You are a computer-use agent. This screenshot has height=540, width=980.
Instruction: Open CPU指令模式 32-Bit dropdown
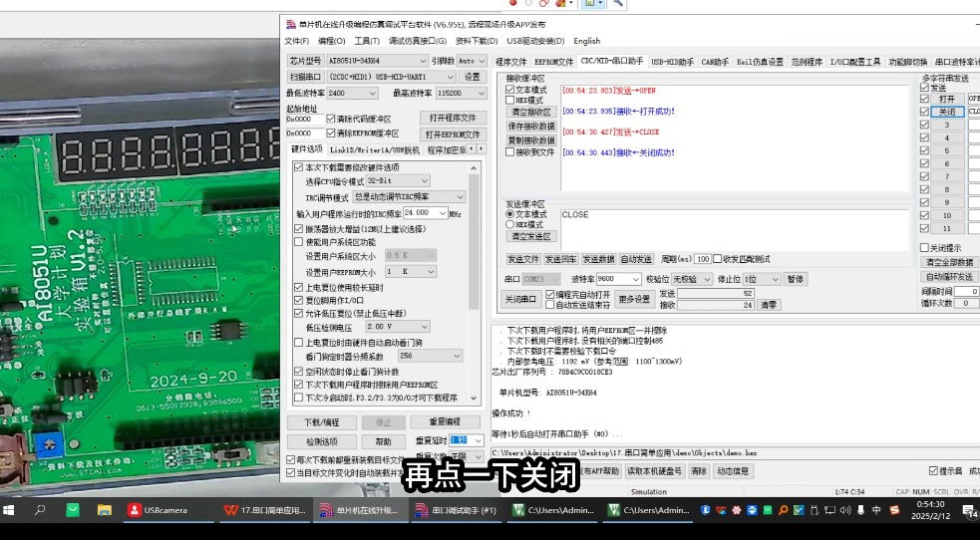[x=398, y=181]
